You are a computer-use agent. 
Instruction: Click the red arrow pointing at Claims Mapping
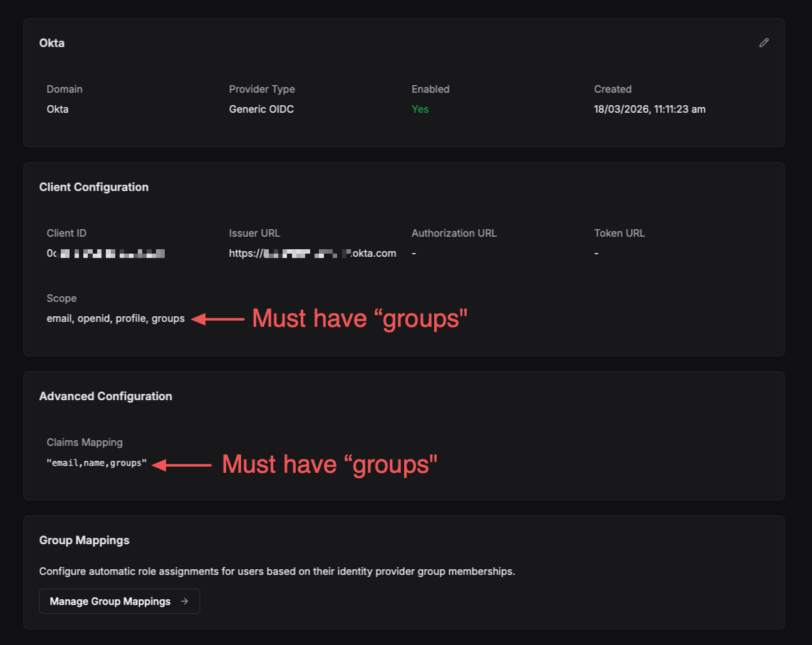[x=182, y=465]
